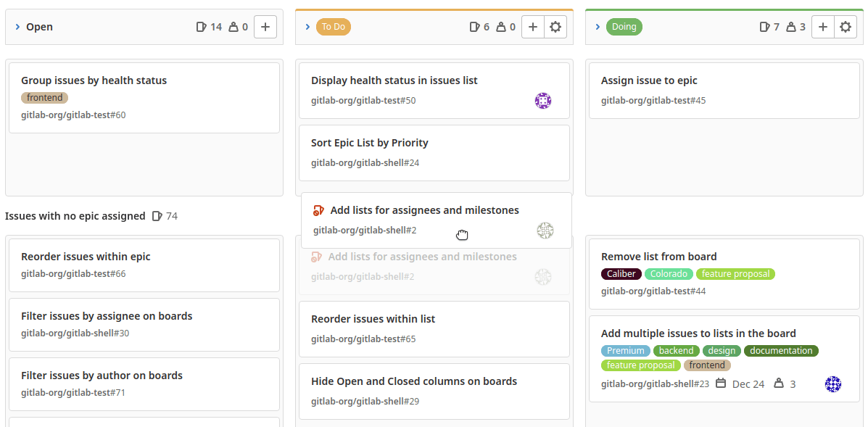Click the frontend label on issue #60
Viewport: 868px width, 427px height.
pyautogui.click(x=44, y=98)
